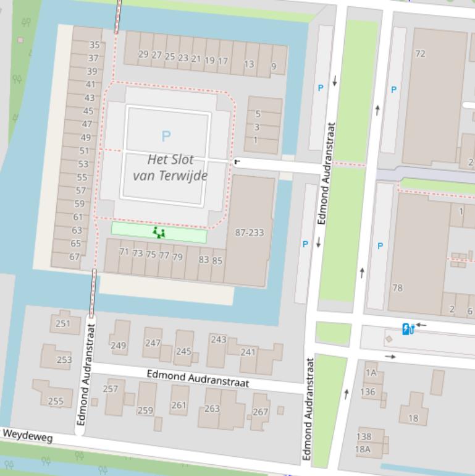Click house number 35 at row top
The height and width of the screenshot is (476, 475).
pyautogui.click(x=94, y=45)
